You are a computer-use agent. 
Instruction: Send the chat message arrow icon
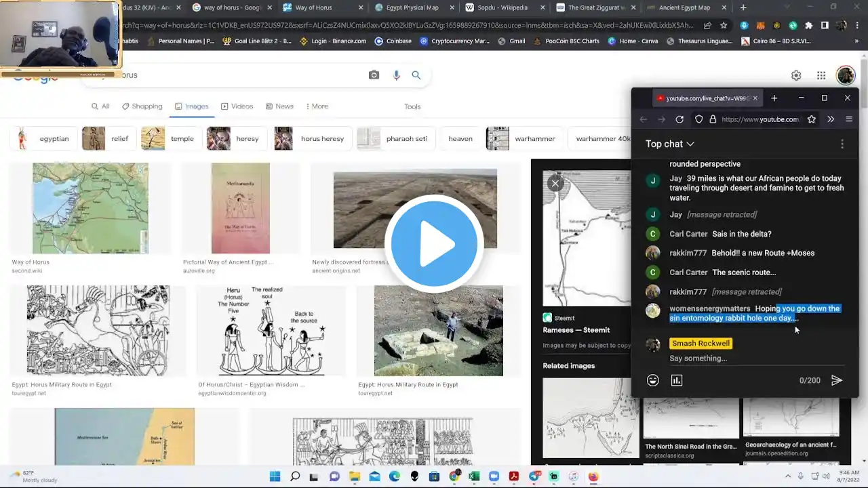click(837, 380)
